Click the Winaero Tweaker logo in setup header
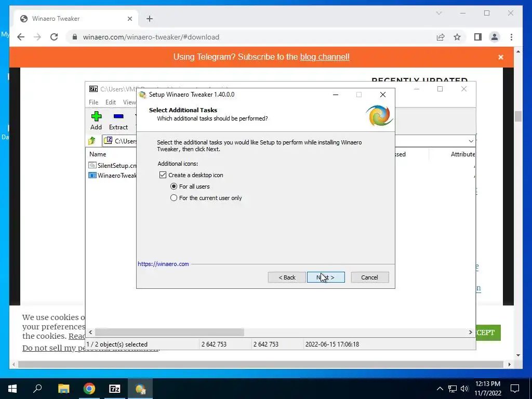The height and width of the screenshot is (399, 532). coord(379,116)
